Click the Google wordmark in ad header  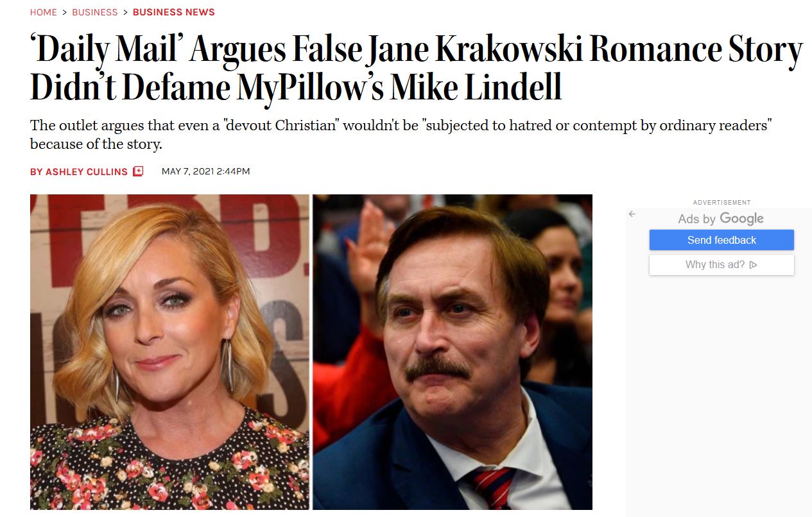pos(741,219)
